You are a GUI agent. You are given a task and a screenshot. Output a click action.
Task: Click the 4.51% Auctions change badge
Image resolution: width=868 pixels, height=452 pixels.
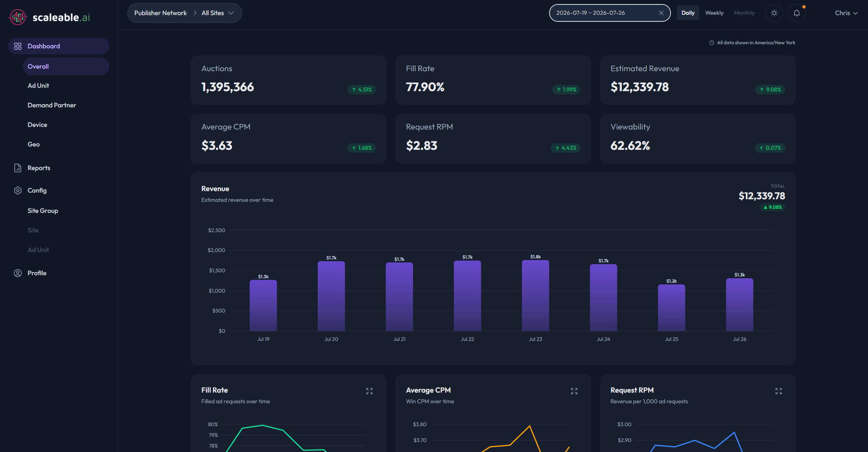[x=362, y=90]
